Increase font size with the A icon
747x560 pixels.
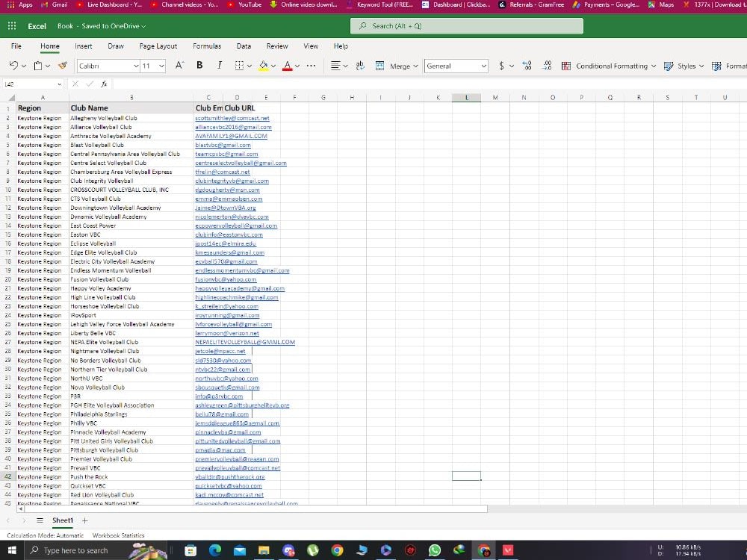pyautogui.click(x=179, y=66)
